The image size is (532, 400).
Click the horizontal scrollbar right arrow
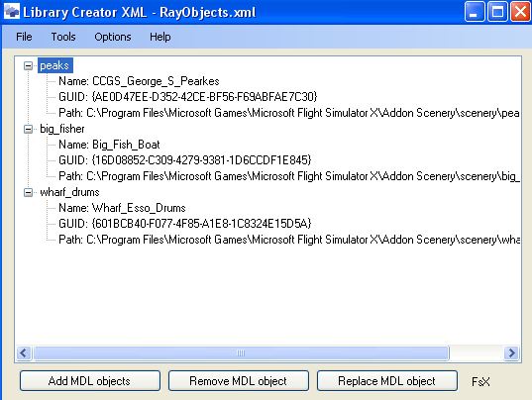pyautogui.click(x=511, y=353)
